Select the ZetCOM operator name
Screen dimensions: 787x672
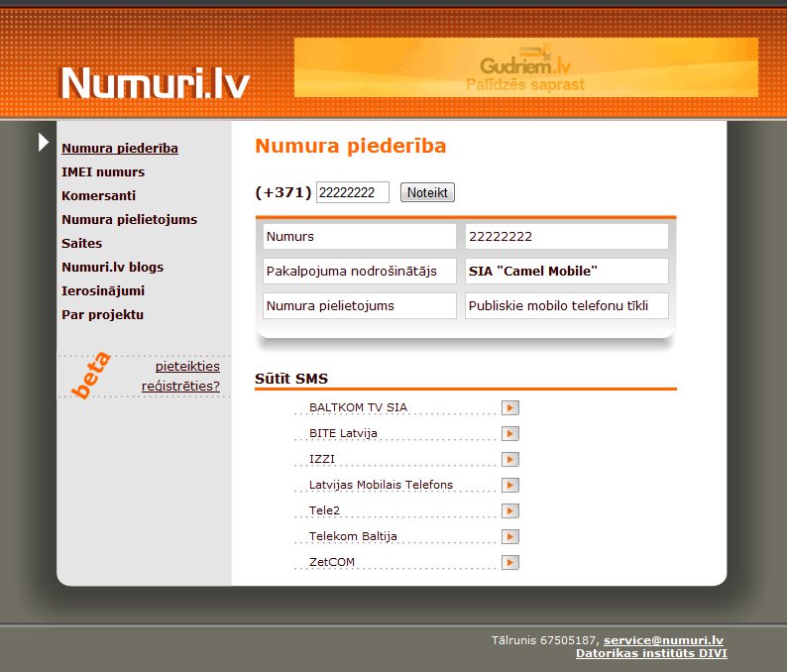332,562
